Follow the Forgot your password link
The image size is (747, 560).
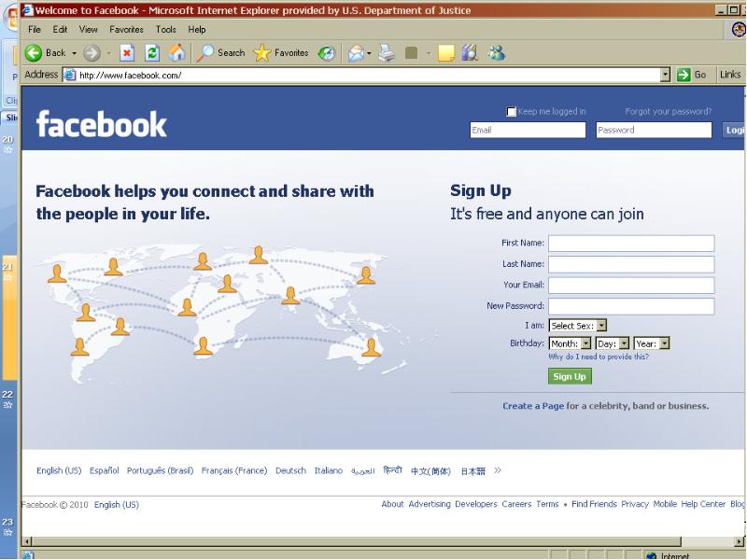coord(669,111)
